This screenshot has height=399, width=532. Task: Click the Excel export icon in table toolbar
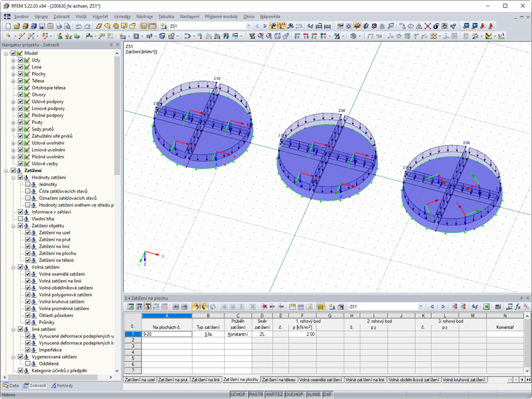pyautogui.click(x=486, y=307)
